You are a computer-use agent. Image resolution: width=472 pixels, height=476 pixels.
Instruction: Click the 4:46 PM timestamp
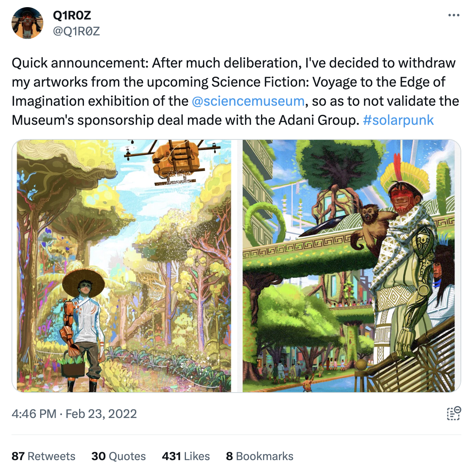click(x=34, y=414)
